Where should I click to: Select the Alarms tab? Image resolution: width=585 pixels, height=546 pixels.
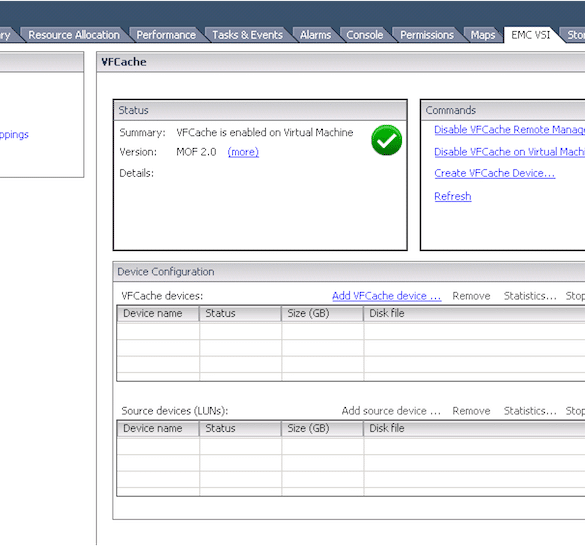coord(315,35)
